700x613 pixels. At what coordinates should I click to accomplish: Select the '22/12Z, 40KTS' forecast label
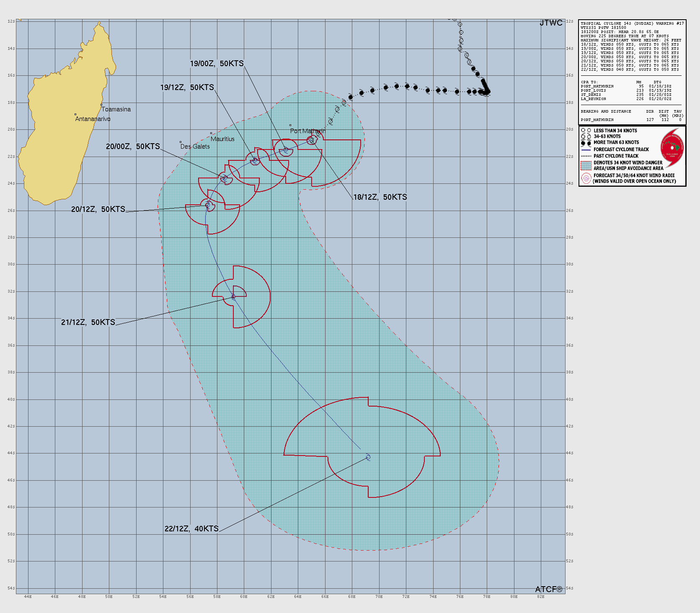(191, 529)
